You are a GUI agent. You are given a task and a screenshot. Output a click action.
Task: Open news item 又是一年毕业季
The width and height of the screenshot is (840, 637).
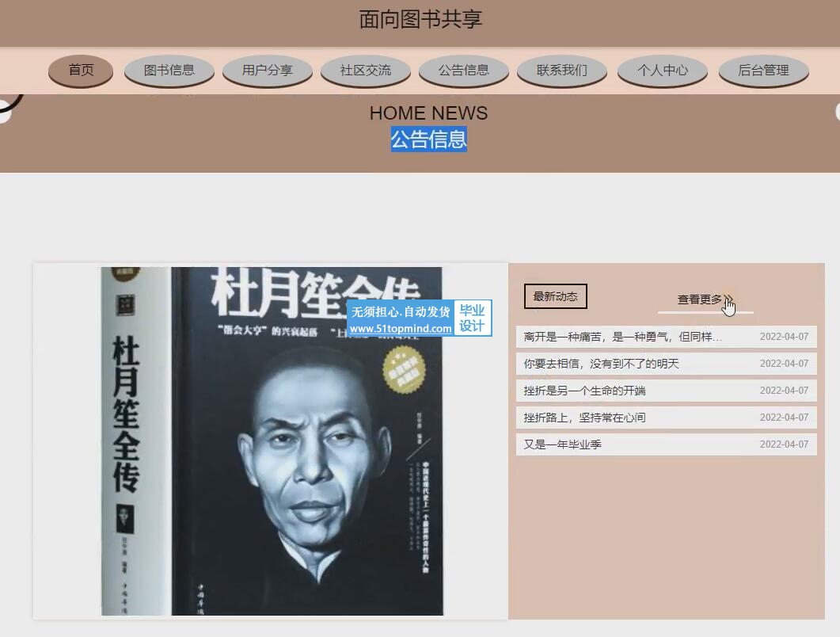667,444
